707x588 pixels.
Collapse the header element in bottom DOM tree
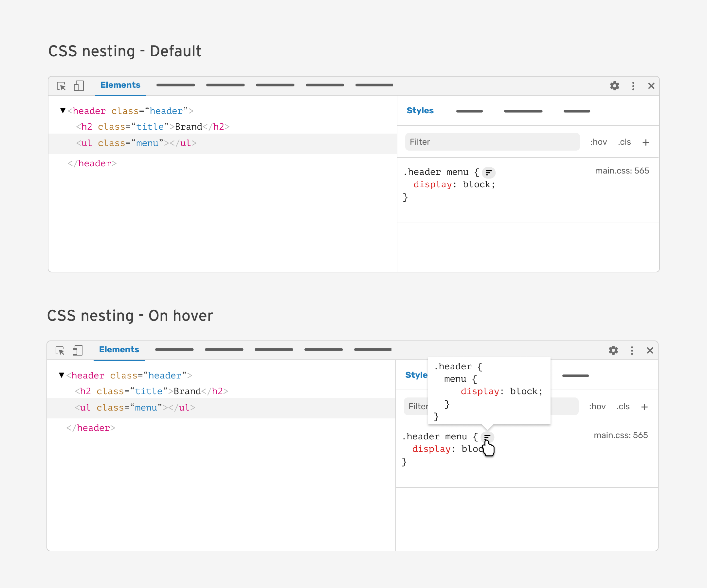[61, 375]
